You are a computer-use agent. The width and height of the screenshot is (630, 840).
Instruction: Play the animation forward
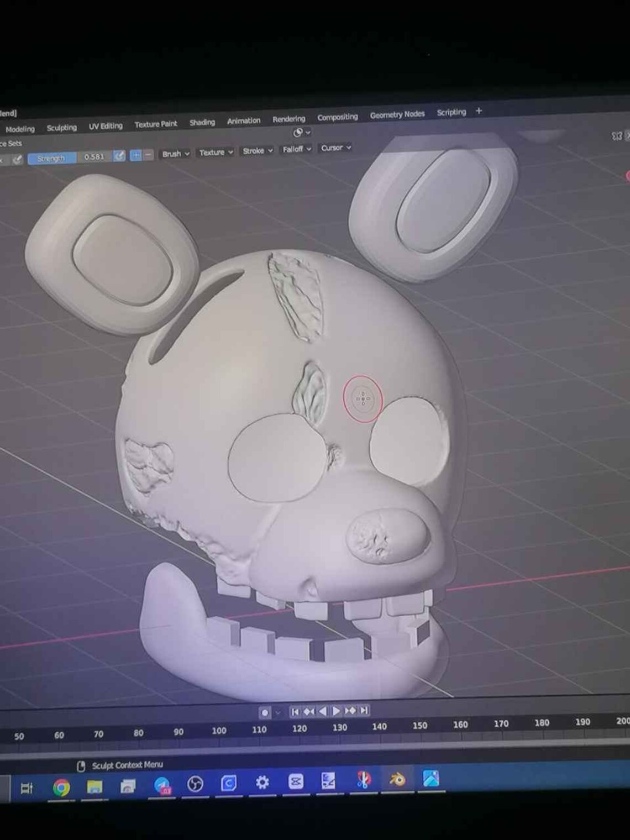tap(336, 711)
